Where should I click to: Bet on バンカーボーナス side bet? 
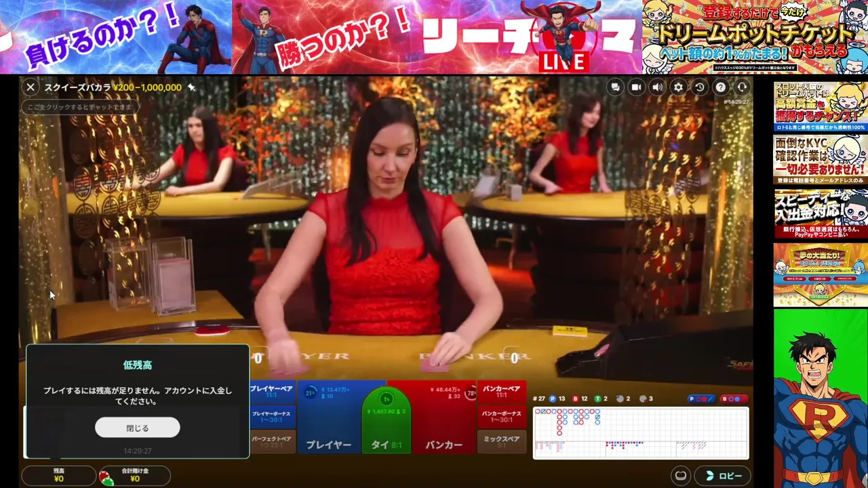point(501,417)
